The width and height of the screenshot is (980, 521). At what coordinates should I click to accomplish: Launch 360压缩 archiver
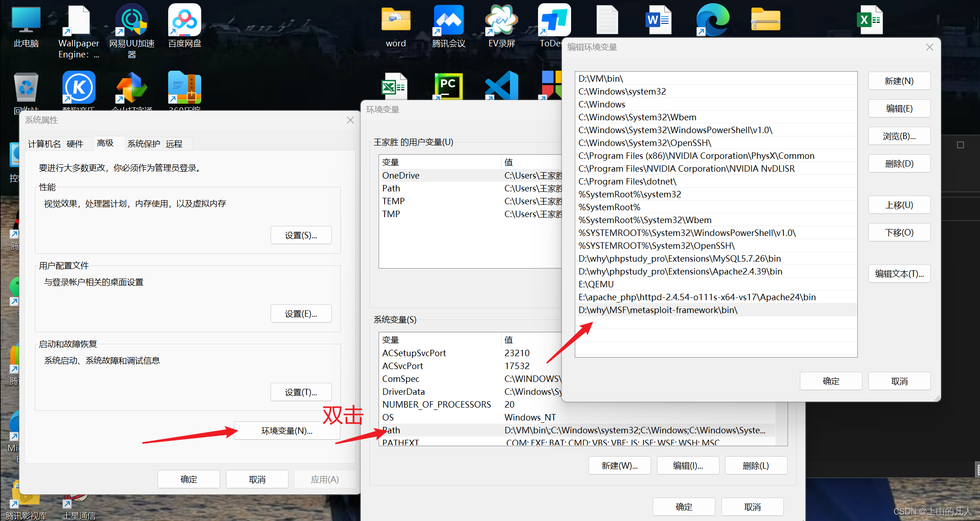click(184, 87)
